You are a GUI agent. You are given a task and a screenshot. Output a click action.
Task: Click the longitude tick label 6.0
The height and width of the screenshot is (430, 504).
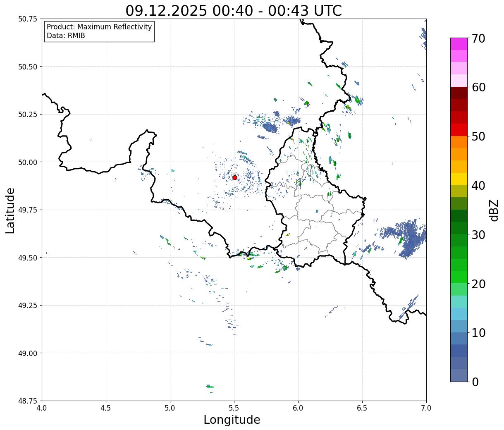click(298, 408)
